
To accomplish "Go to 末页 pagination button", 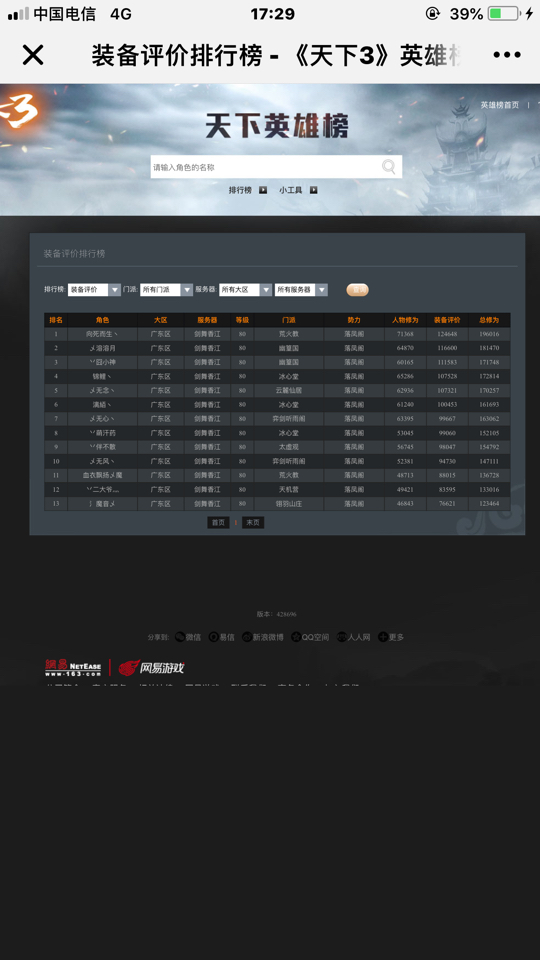I will tap(253, 522).
